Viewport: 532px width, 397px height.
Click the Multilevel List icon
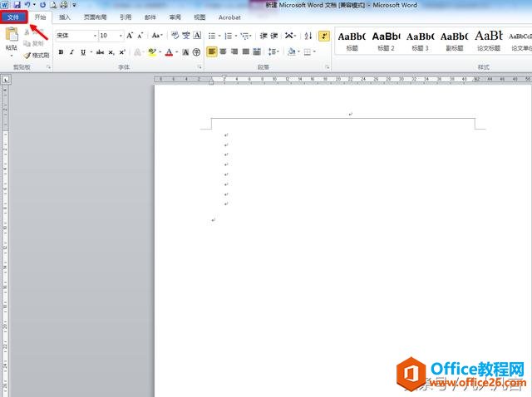click(245, 36)
